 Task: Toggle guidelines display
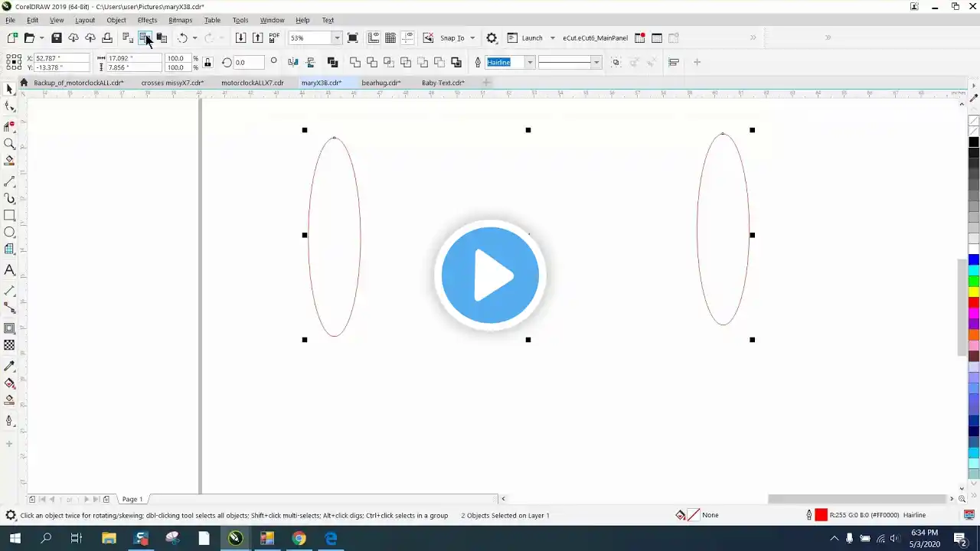[x=407, y=37]
